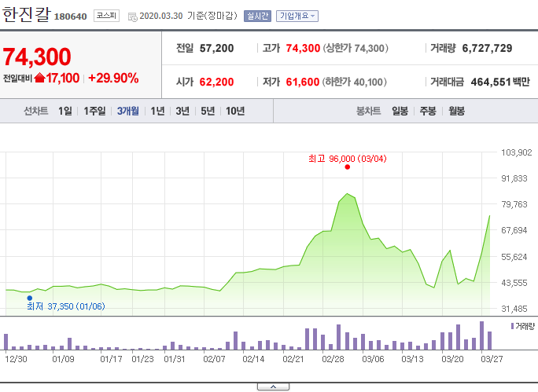This screenshot has height=392, width=538.
Task: Click the red up-arrow price change icon
Action: (x=40, y=78)
